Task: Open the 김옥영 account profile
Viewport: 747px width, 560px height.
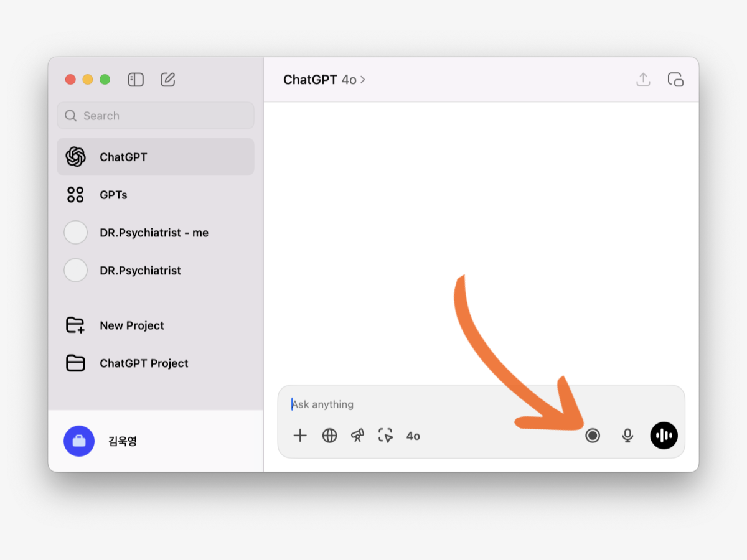Action: (x=156, y=441)
